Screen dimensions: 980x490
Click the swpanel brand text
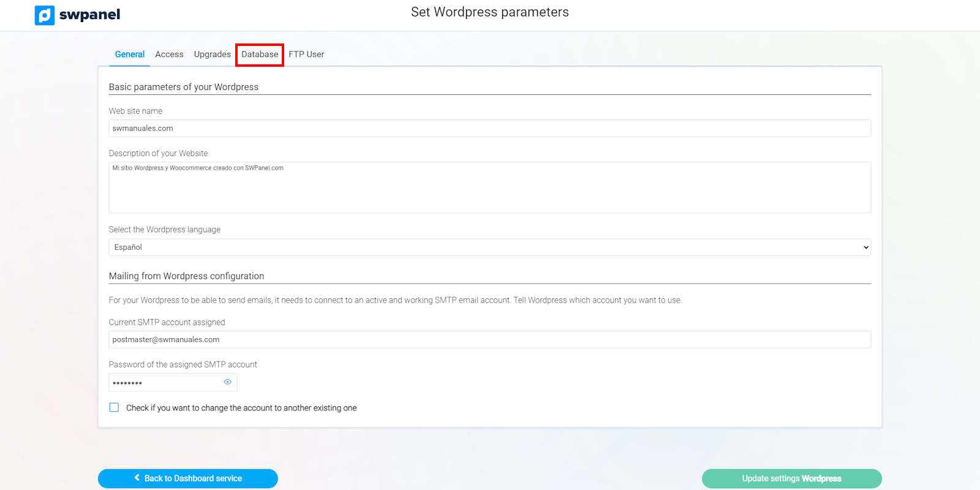tap(89, 15)
